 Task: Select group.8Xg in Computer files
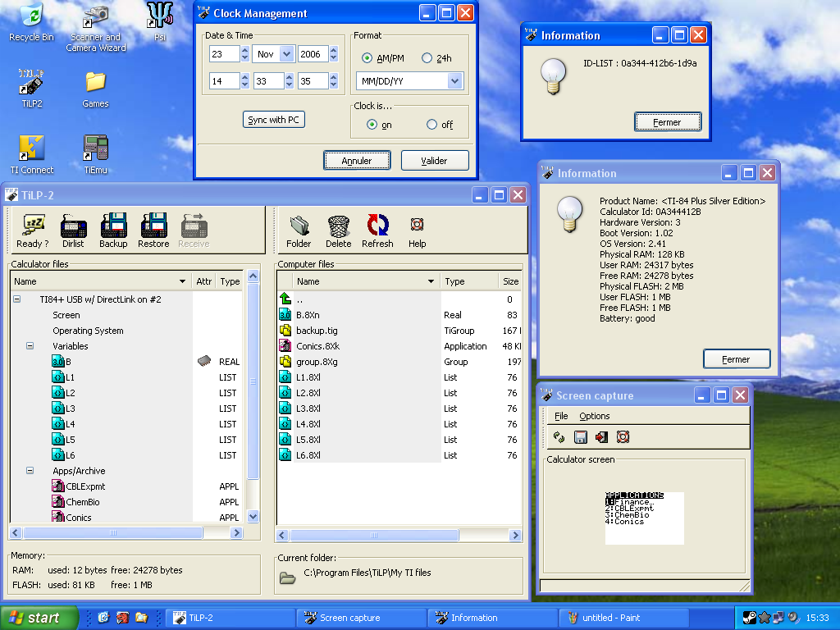tap(317, 362)
